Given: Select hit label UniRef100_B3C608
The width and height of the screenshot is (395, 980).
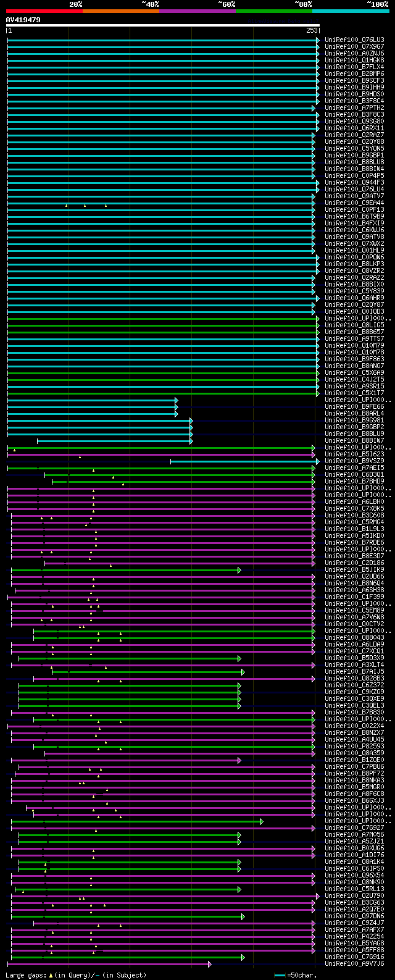Looking at the screenshot, I should [x=354, y=516].
